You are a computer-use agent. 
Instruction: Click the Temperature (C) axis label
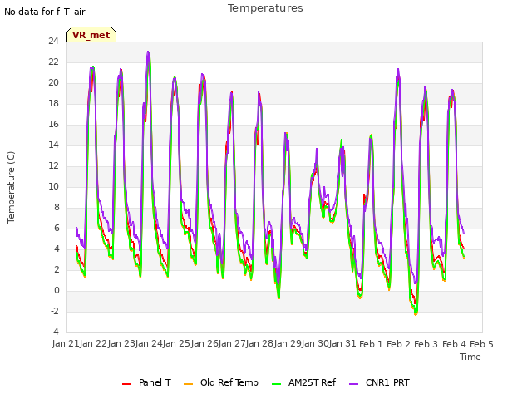click(11, 187)
